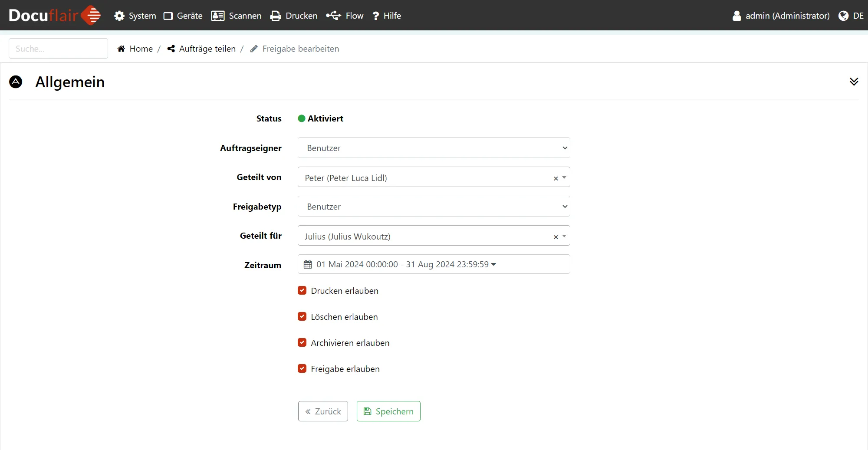The height and width of the screenshot is (450, 868).
Task: Toggle the 'Freigabe erlauben' checkbox
Action: pos(302,368)
